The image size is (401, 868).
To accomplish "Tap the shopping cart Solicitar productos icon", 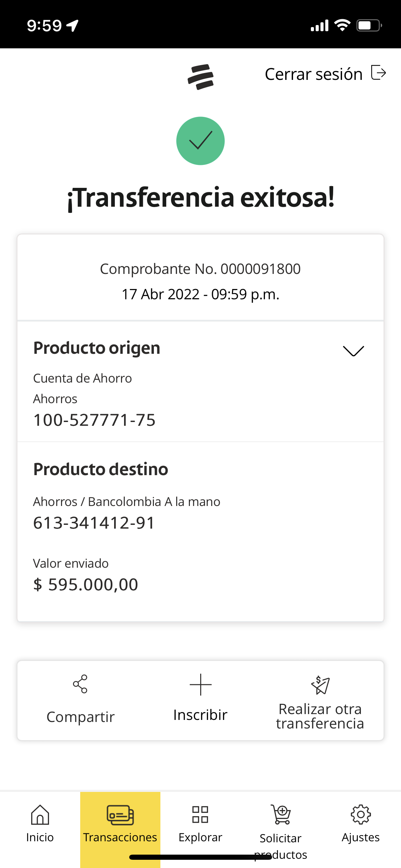I will [x=281, y=815].
